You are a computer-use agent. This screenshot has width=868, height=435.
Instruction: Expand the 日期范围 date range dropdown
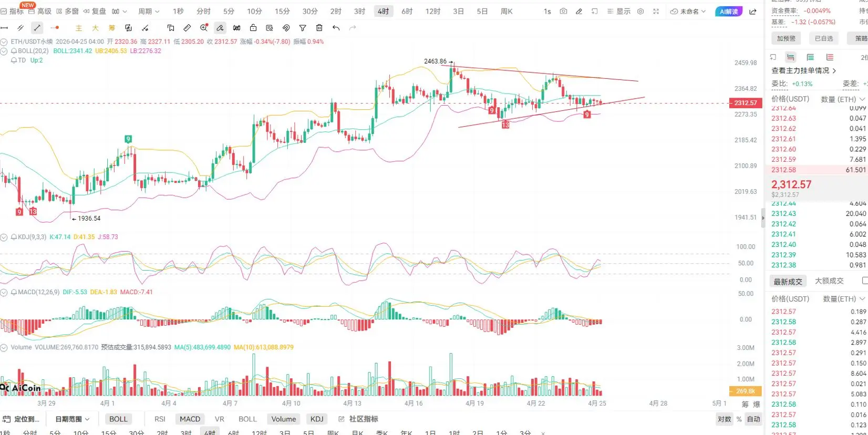(73, 419)
